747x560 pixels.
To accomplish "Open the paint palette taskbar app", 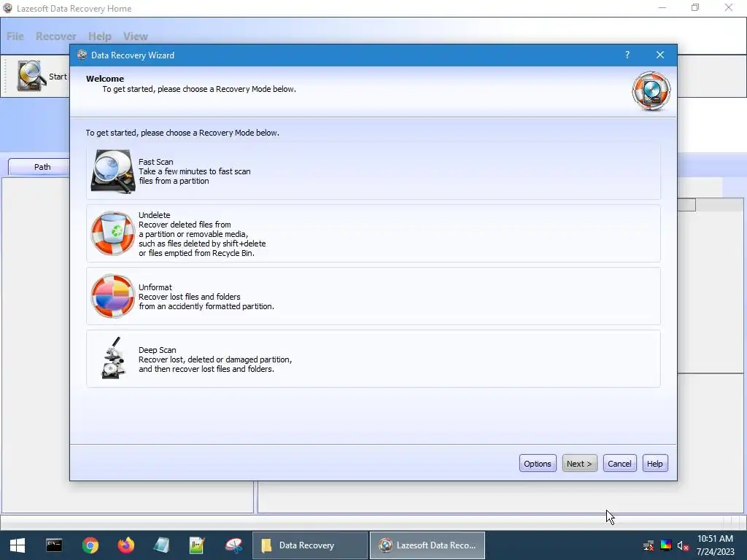I will (233, 545).
